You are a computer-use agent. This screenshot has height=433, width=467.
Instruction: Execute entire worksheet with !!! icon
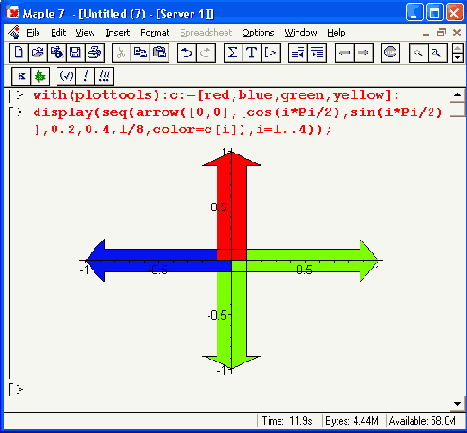pos(104,76)
